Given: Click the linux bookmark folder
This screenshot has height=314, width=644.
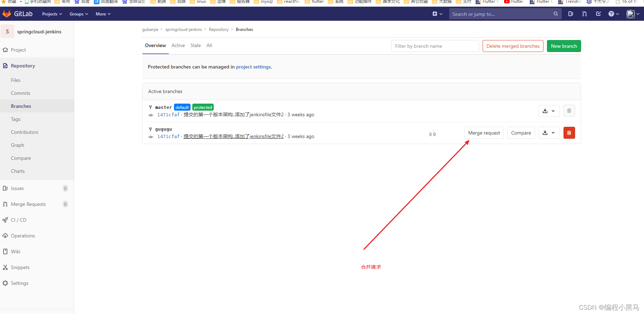Looking at the screenshot, I should 198,2.
